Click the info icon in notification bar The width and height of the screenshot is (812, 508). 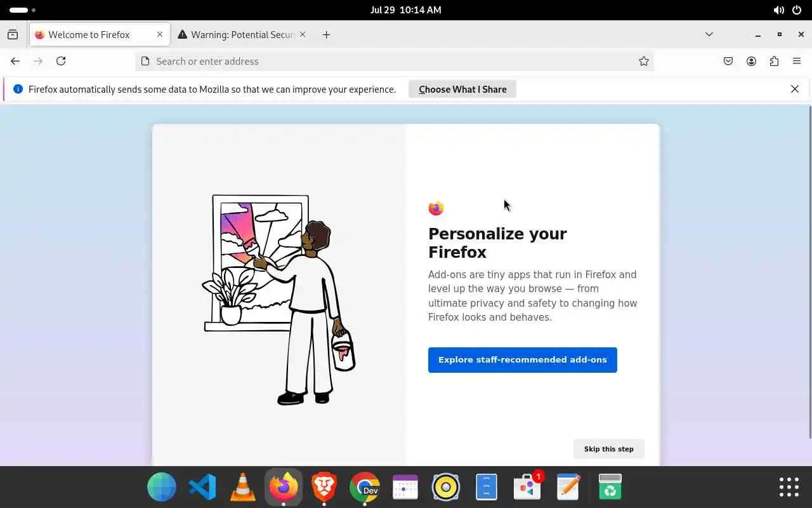pos(18,90)
